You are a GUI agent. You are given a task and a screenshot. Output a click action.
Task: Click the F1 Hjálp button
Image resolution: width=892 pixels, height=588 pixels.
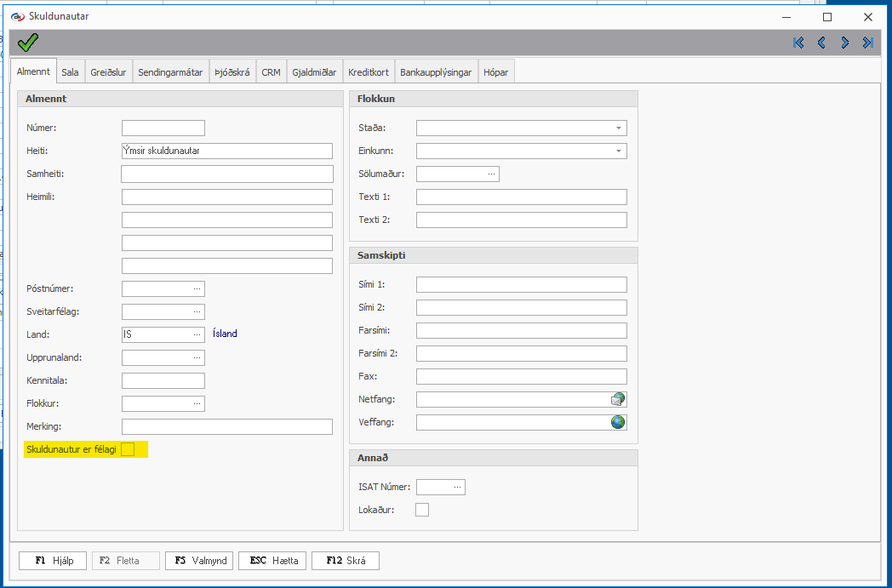53,561
